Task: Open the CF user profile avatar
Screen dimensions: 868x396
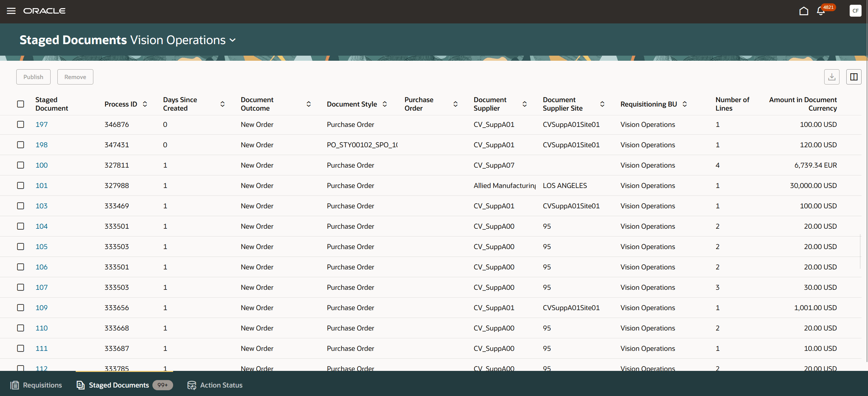Action: (855, 11)
